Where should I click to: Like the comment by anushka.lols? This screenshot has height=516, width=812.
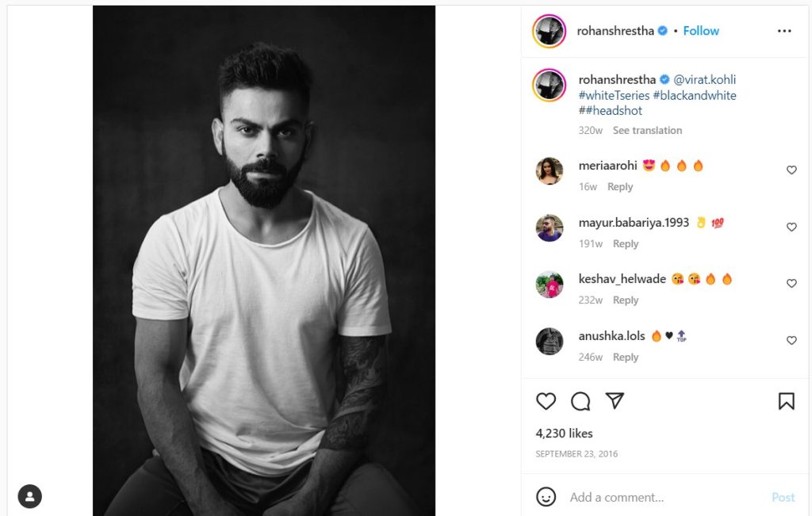791,340
